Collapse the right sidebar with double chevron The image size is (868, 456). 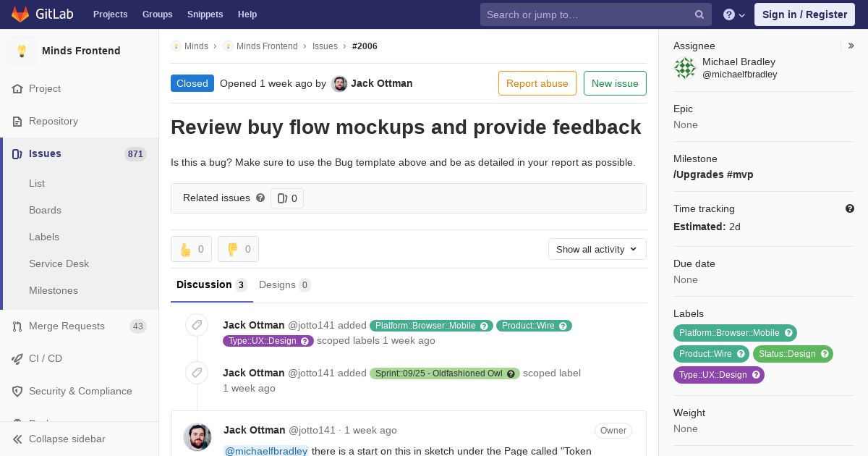(x=851, y=46)
